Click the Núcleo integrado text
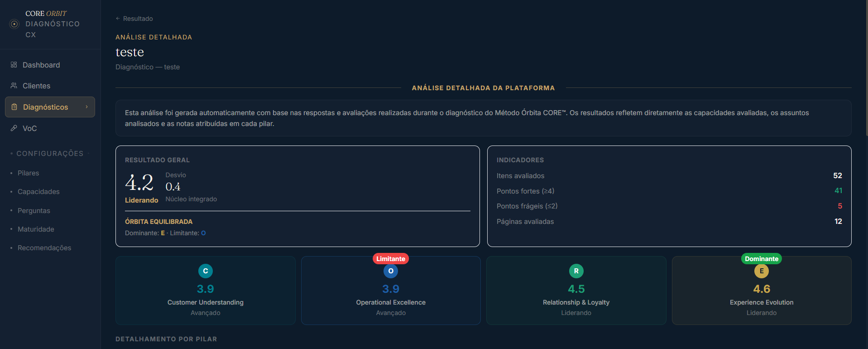The image size is (868, 349). pos(191,199)
